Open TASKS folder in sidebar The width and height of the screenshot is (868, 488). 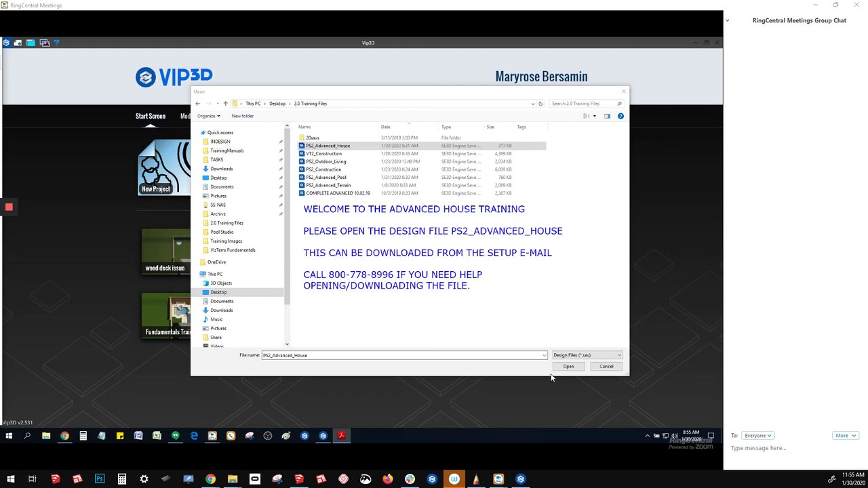[x=216, y=160]
